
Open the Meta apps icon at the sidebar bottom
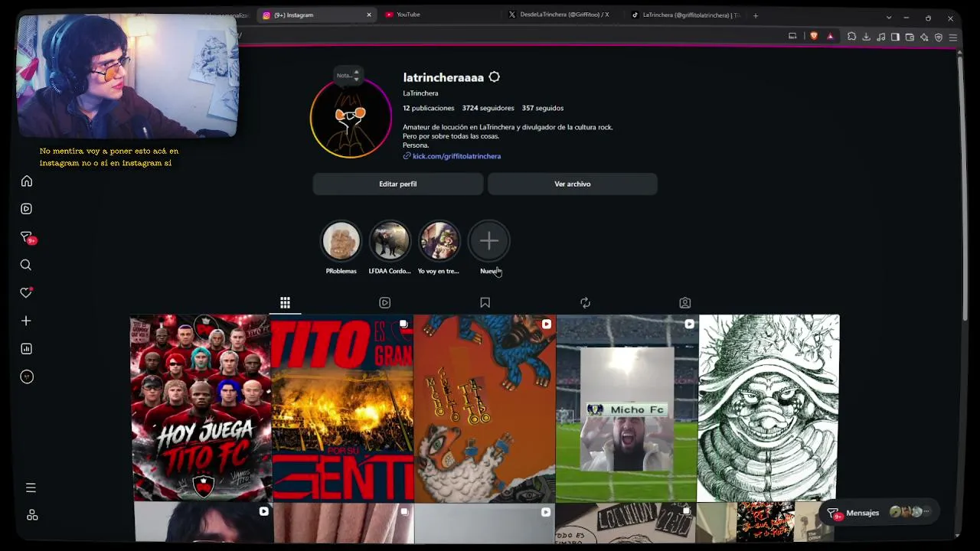point(32,515)
